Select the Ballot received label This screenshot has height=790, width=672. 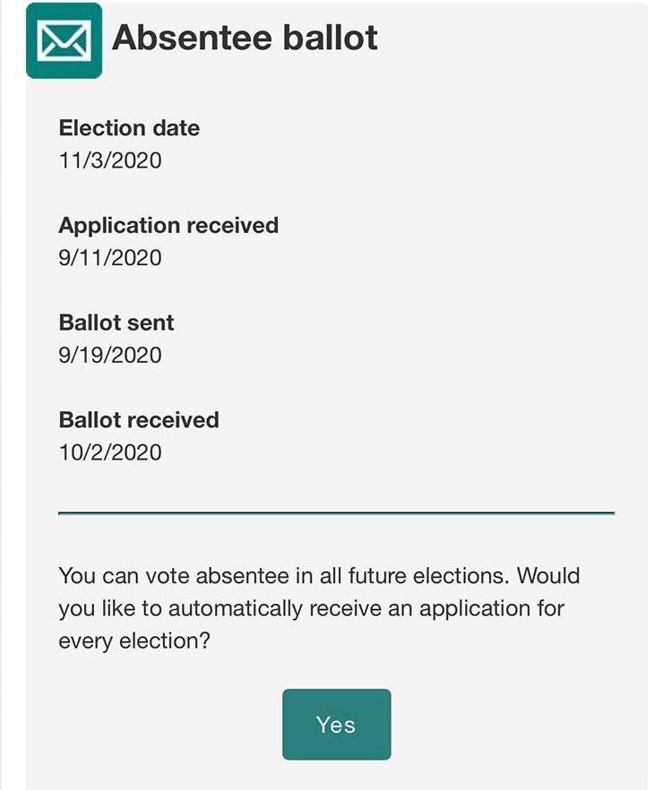coord(139,419)
